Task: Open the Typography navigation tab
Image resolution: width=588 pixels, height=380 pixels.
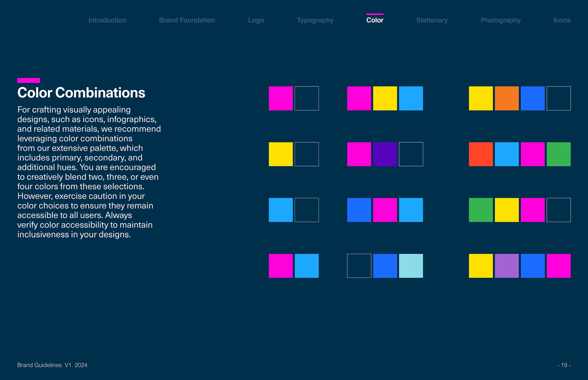Action: [x=315, y=20]
